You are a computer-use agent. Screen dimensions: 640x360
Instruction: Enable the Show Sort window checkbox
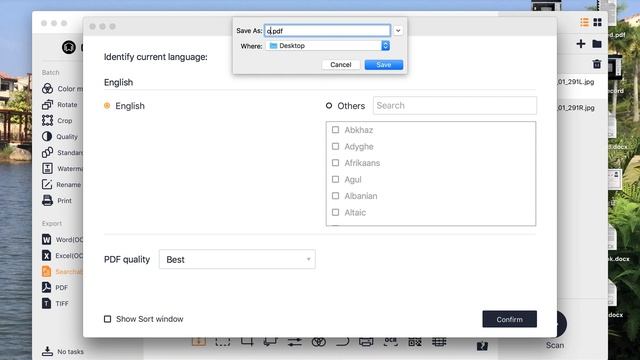[x=107, y=319]
